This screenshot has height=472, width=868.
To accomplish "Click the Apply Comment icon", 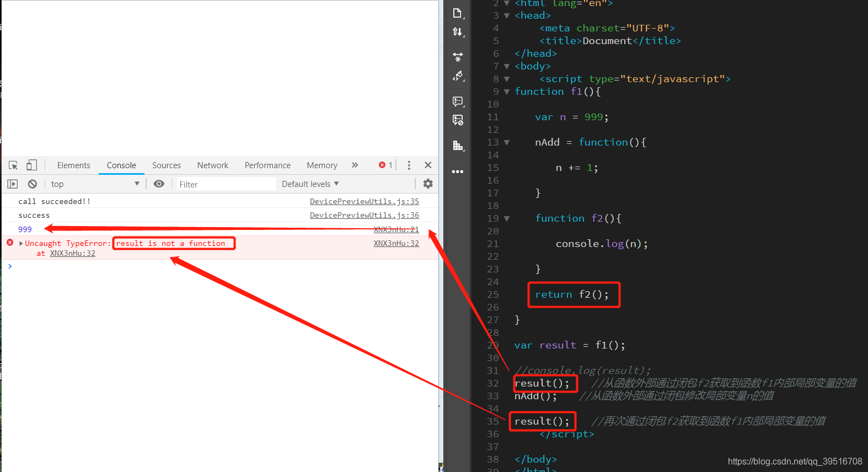I will pos(457,101).
